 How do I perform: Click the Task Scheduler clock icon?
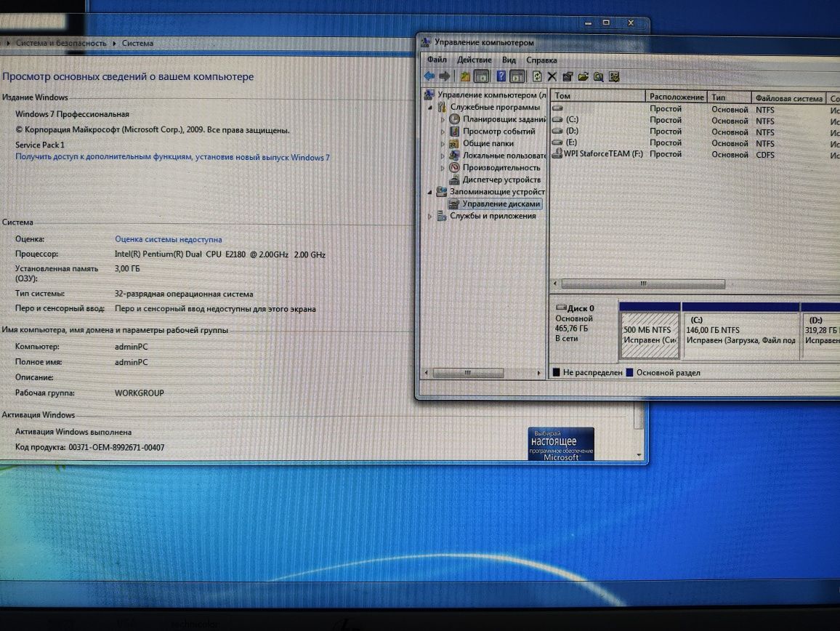(455, 119)
